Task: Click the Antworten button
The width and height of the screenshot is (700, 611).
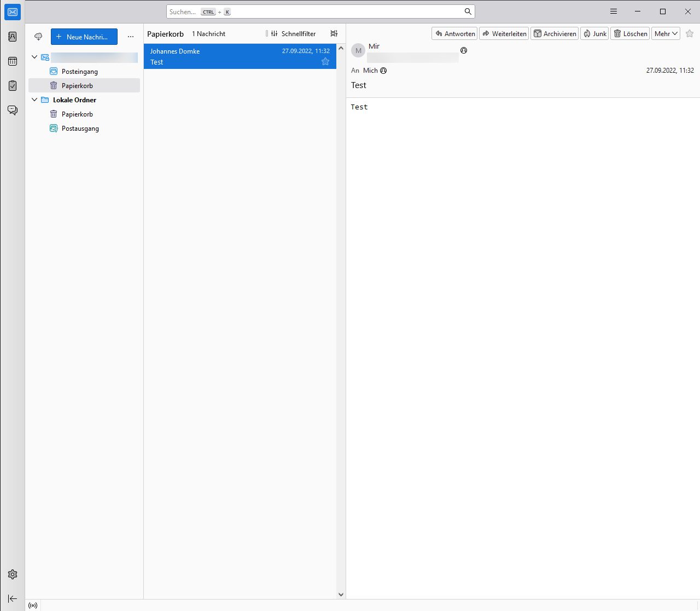Action: pyautogui.click(x=454, y=33)
